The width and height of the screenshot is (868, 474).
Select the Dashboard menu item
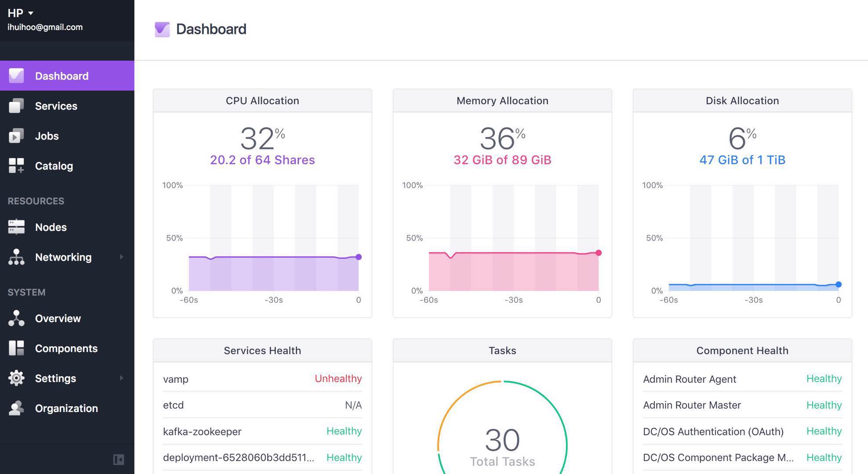click(x=62, y=76)
